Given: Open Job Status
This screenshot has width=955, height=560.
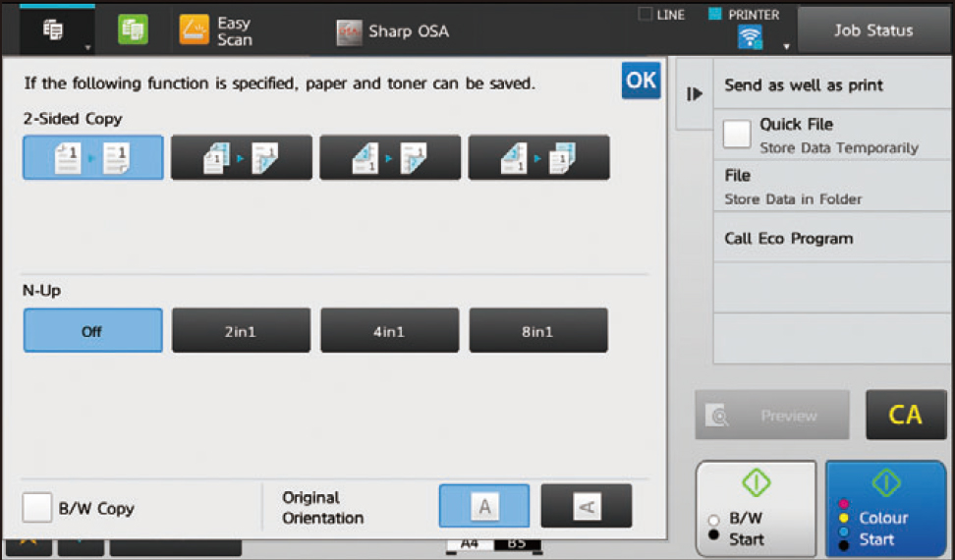Looking at the screenshot, I should point(872,30).
